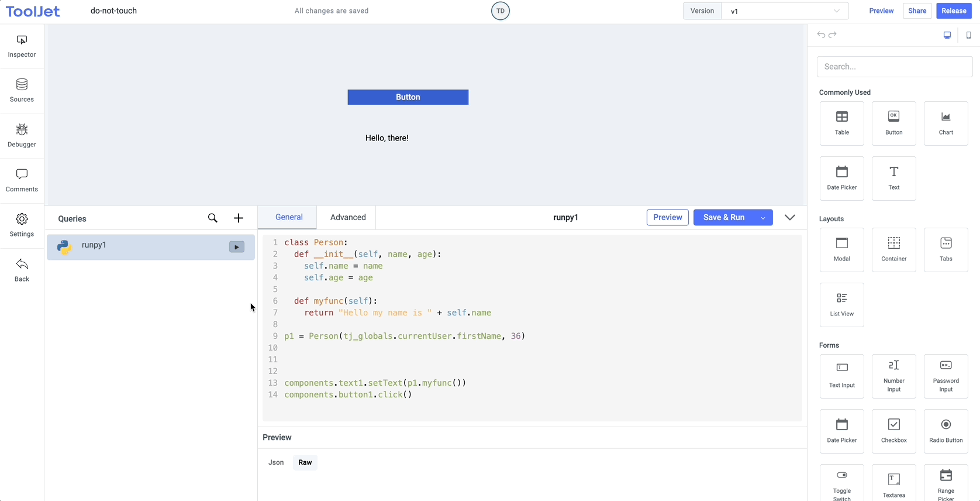Click the search queries magnifier icon
980x501 pixels.
point(213,218)
